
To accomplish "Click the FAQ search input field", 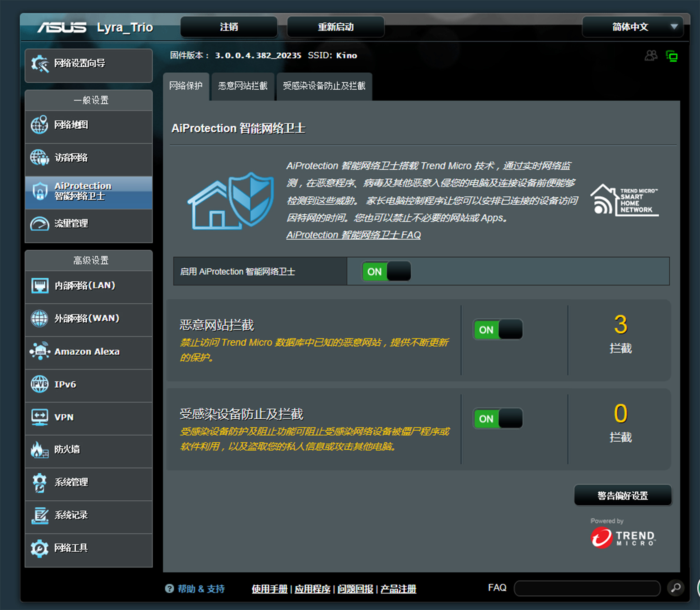I will pyautogui.click(x=587, y=588).
